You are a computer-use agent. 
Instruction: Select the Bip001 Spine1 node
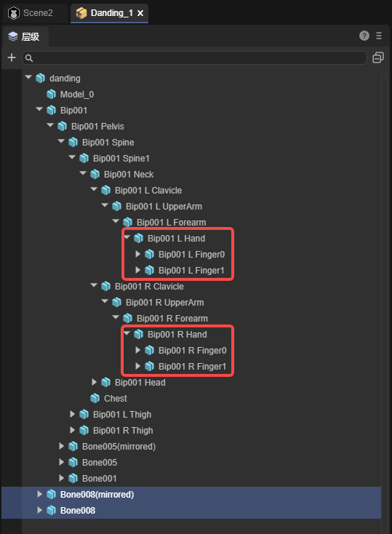point(121,159)
